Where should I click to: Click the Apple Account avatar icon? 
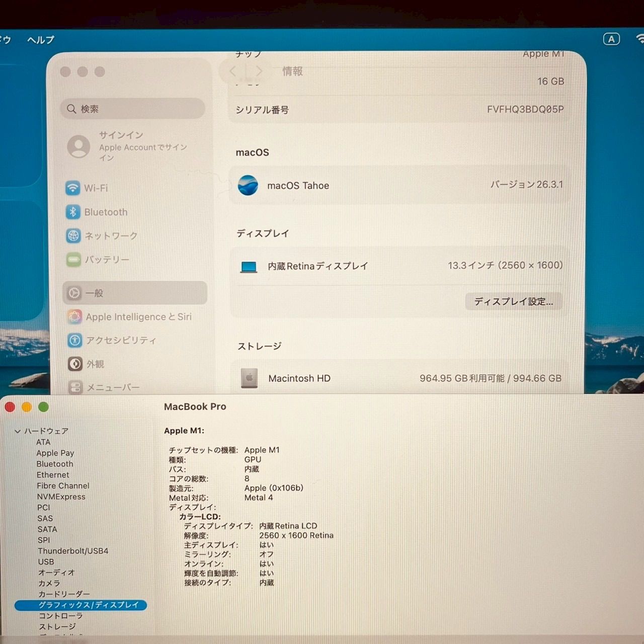[78, 146]
